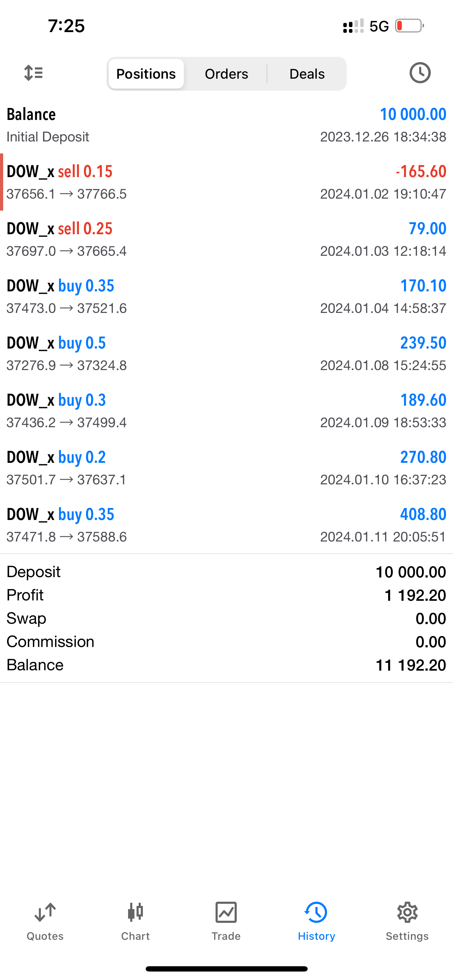The image size is (453, 980).
Task: Tap the 170.10 profit position row
Action: (226, 297)
